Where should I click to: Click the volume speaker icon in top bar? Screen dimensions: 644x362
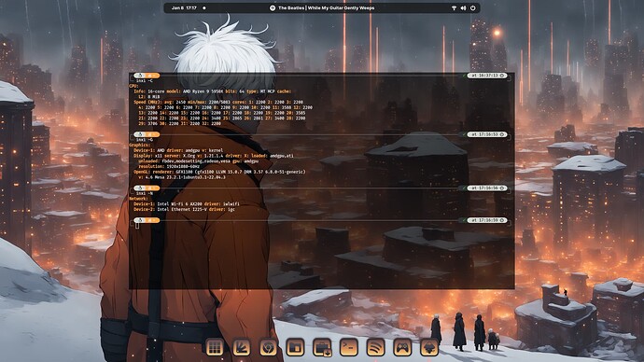click(463, 7)
